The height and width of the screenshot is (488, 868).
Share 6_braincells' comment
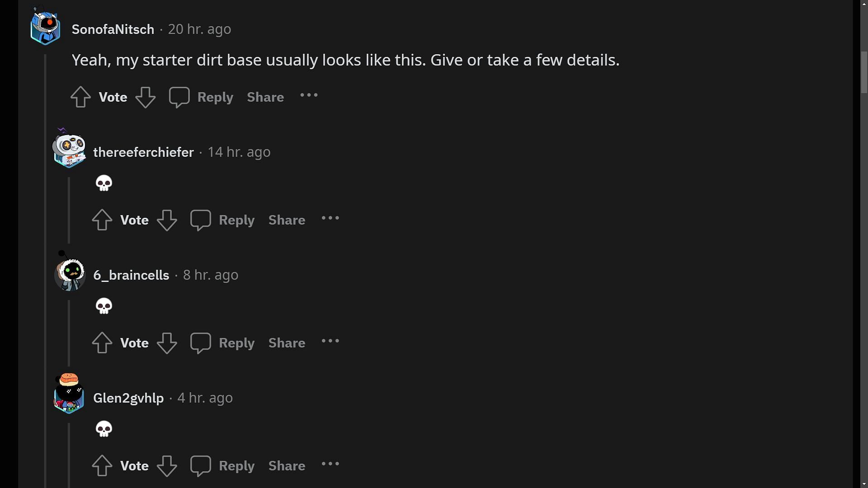pyautogui.click(x=287, y=343)
